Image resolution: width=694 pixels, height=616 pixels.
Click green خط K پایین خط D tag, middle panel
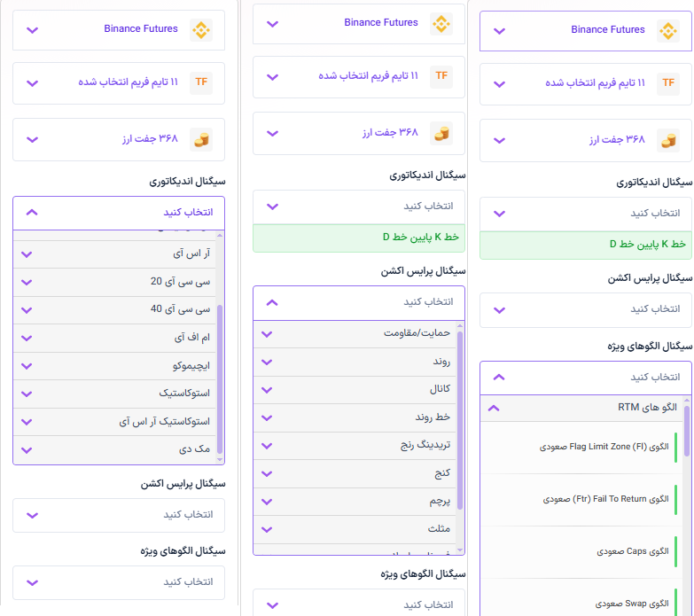pyautogui.click(x=359, y=238)
